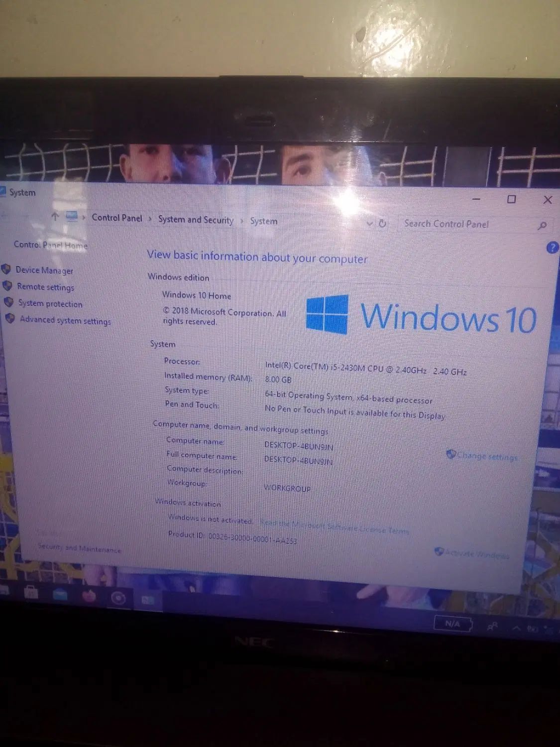
Task: Click the 'No Pen or Touch Input' text
Action: (x=355, y=412)
